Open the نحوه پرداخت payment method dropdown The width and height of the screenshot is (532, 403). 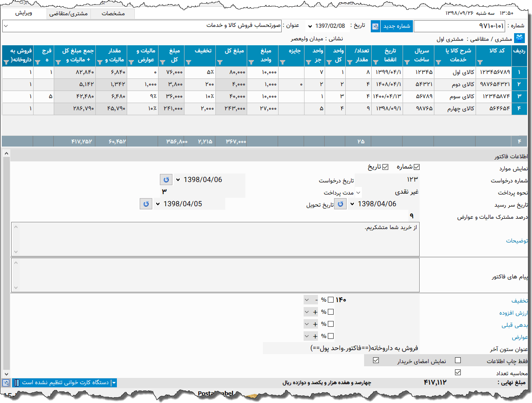pyautogui.click(x=358, y=192)
